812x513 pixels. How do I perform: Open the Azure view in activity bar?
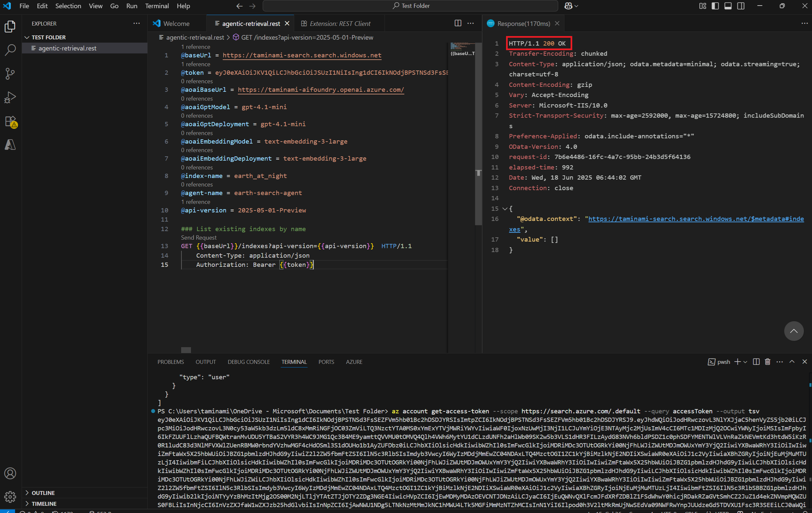(10, 145)
